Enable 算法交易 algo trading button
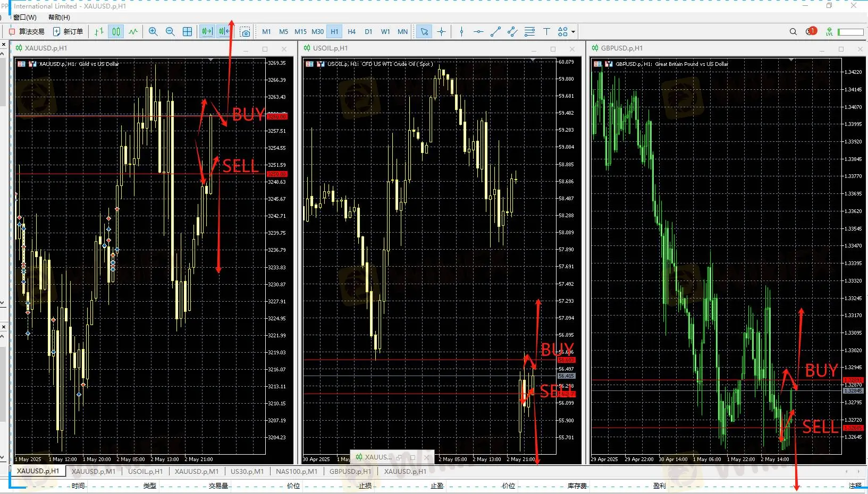 (x=27, y=32)
